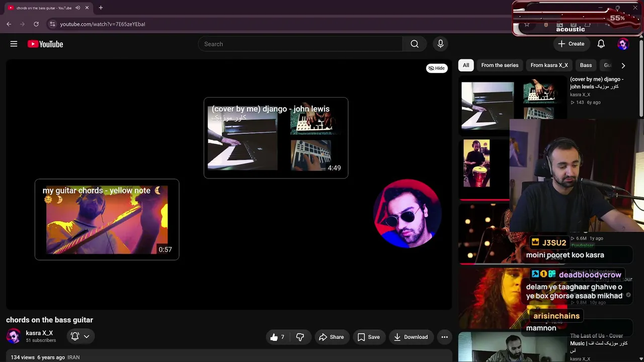
Task: Open the django - john lewis end screen card
Action: [x=276, y=138]
